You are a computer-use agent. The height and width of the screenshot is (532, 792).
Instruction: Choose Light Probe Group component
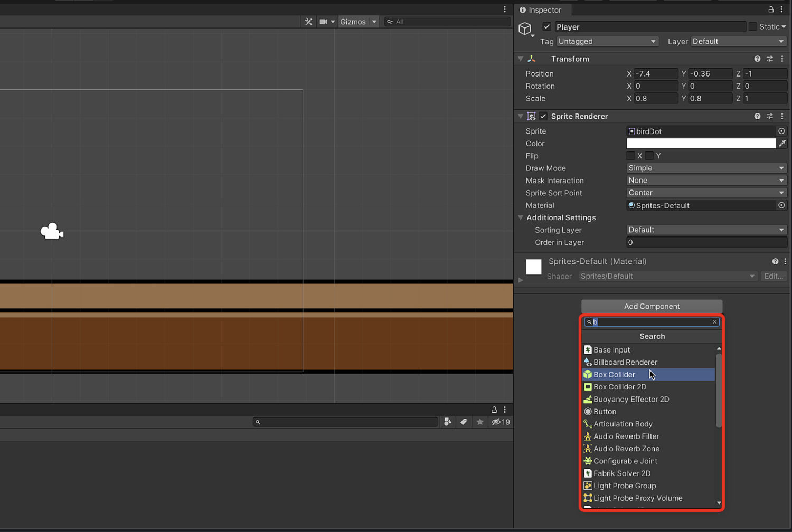648,486
